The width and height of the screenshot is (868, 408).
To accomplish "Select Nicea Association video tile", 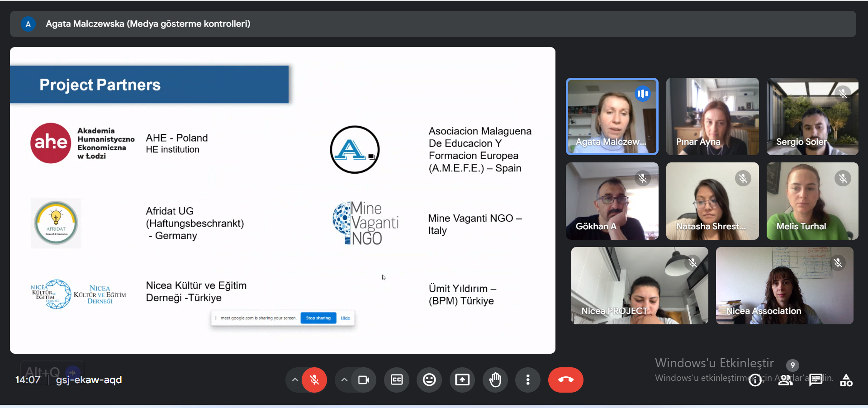I will coord(785,285).
